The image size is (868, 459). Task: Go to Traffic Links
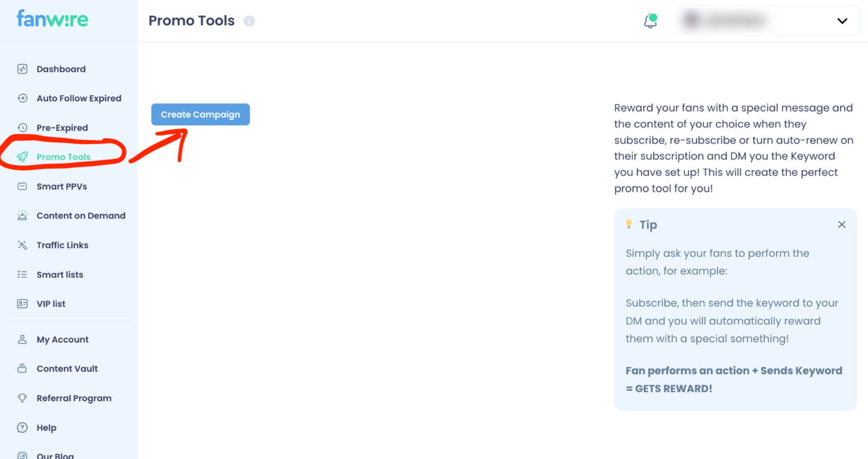click(x=62, y=245)
